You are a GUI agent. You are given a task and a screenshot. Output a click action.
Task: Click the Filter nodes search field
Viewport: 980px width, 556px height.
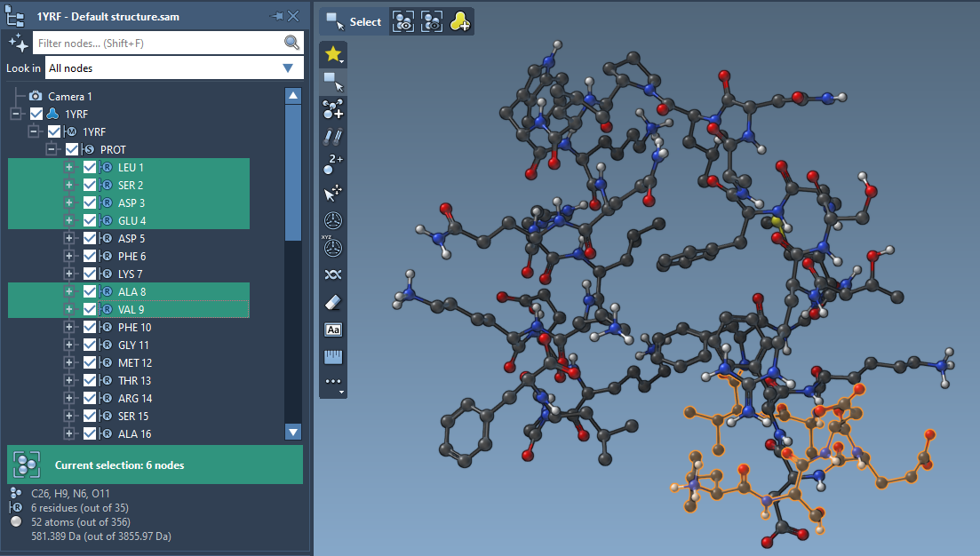click(164, 43)
